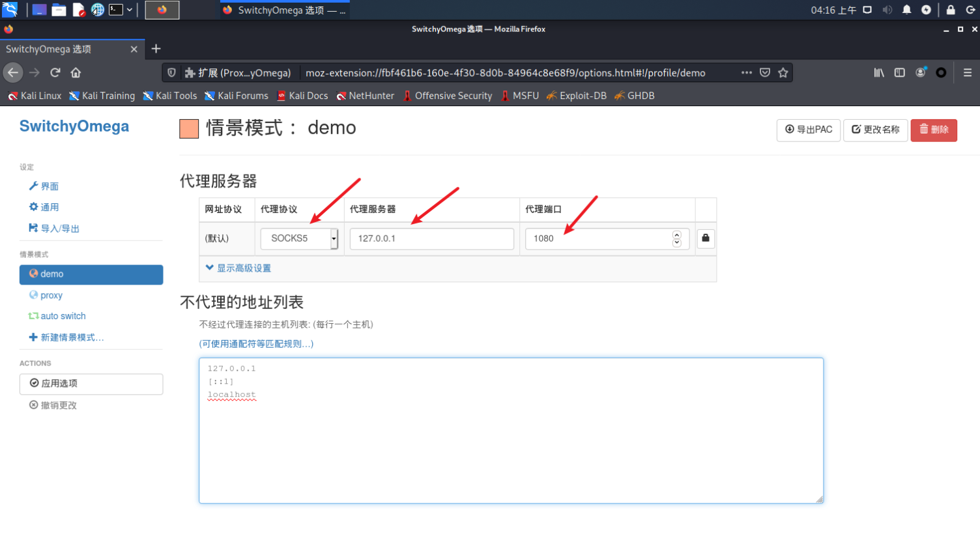
Task: Click the lock screen icon in panel
Action: point(951,10)
